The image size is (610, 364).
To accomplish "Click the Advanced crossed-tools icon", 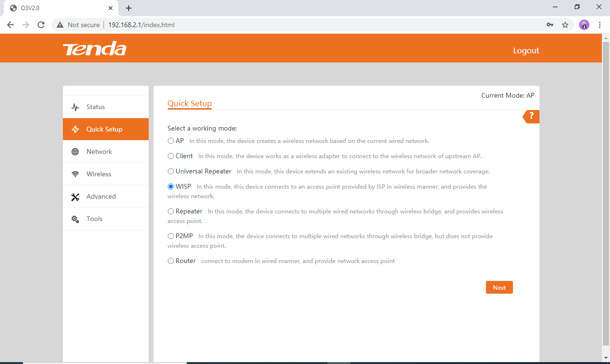I will point(75,197).
